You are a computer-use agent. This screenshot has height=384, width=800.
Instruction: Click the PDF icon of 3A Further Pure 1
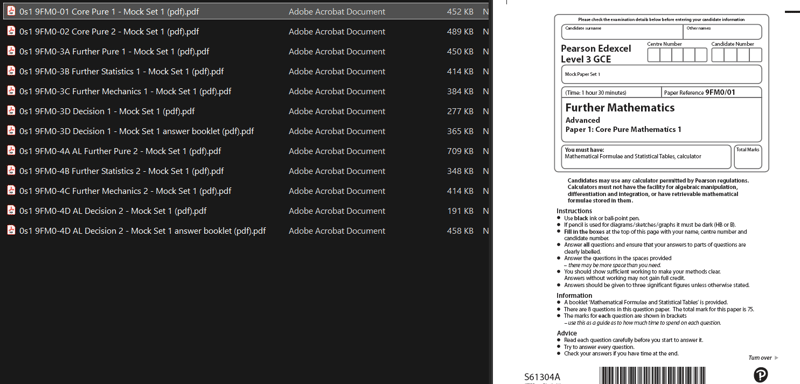[x=11, y=52]
